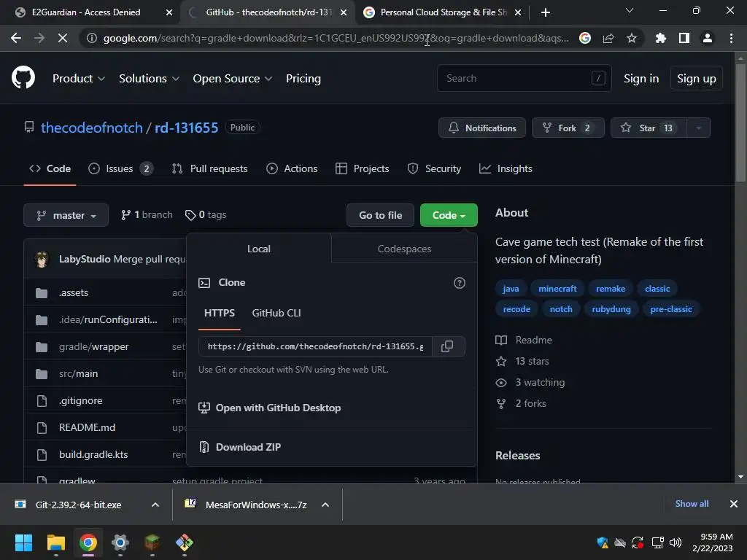Click the browser back arrow

pos(16,38)
